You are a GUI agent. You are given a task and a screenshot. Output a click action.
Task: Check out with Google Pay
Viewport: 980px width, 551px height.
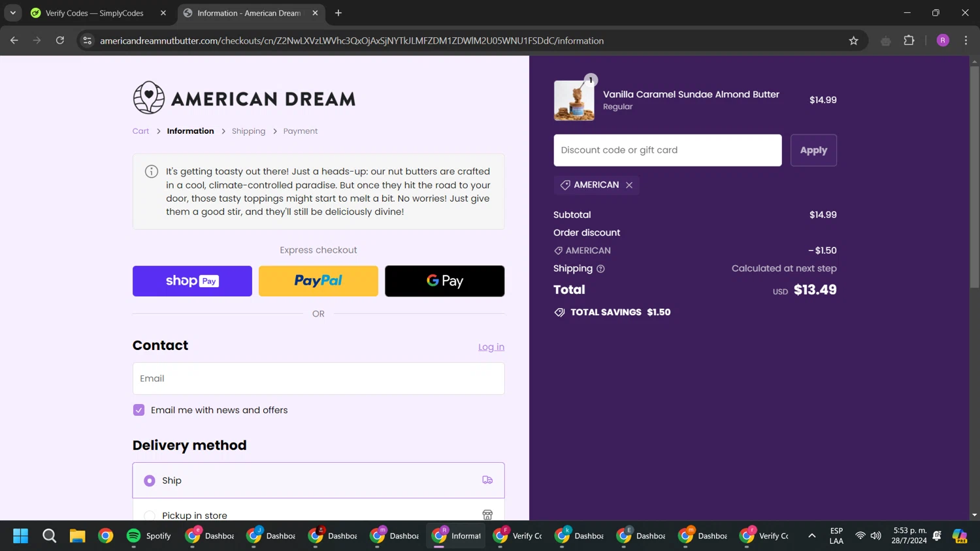tap(444, 281)
